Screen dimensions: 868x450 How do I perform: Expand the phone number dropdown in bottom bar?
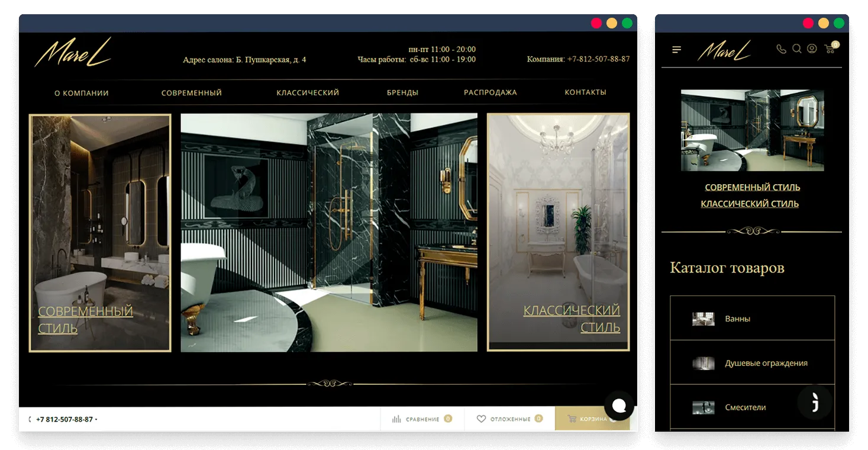[96, 420]
